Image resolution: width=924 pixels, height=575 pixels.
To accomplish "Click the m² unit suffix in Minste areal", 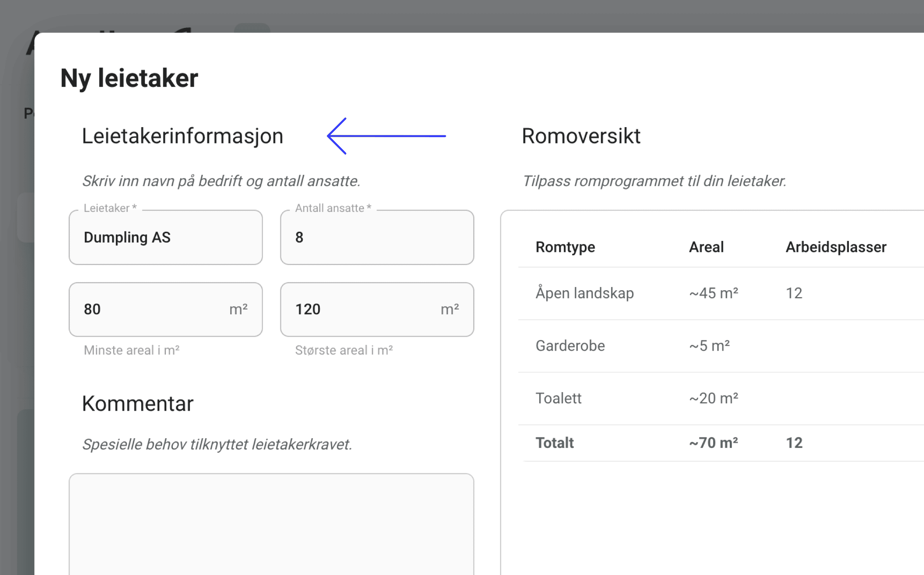I will coord(238,310).
